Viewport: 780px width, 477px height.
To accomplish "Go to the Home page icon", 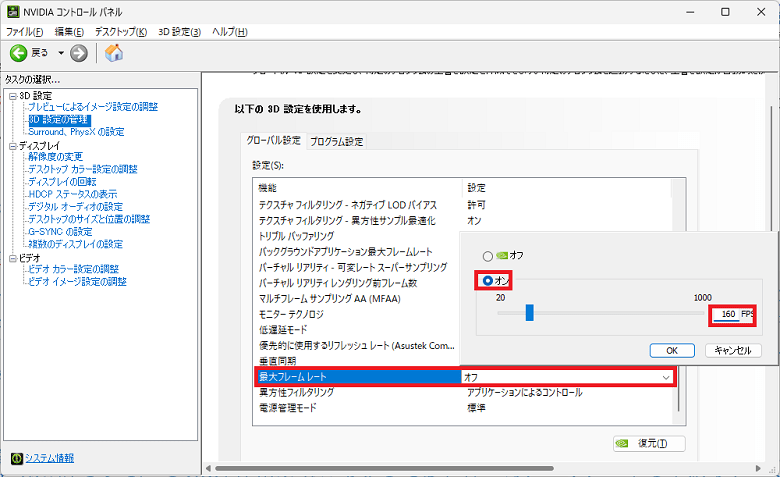I will click(114, 52).
